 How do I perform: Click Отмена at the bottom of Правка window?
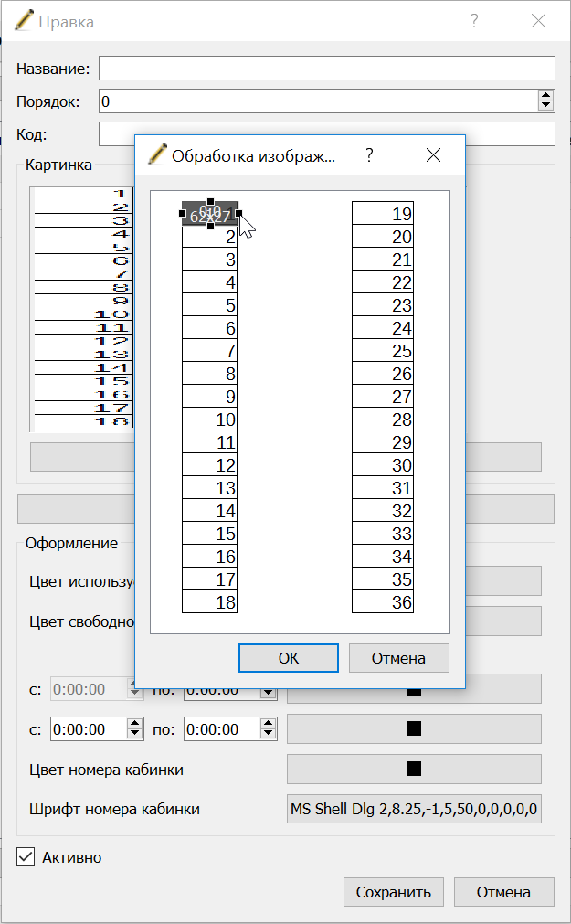(503, 892)
